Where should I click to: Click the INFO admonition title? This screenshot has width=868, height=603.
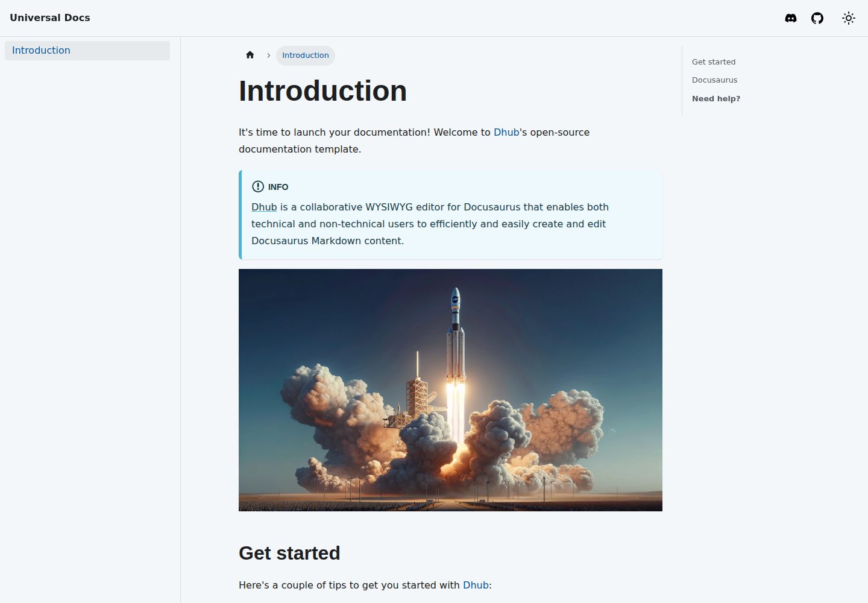coord(270,187)
